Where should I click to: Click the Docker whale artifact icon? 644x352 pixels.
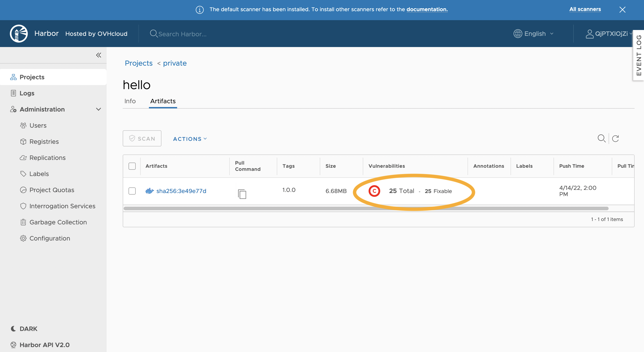click(150, 191)
